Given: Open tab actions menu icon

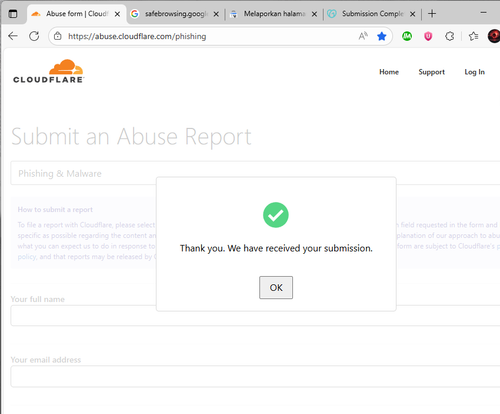Looking at the screenshot, I should click(13, 14).
